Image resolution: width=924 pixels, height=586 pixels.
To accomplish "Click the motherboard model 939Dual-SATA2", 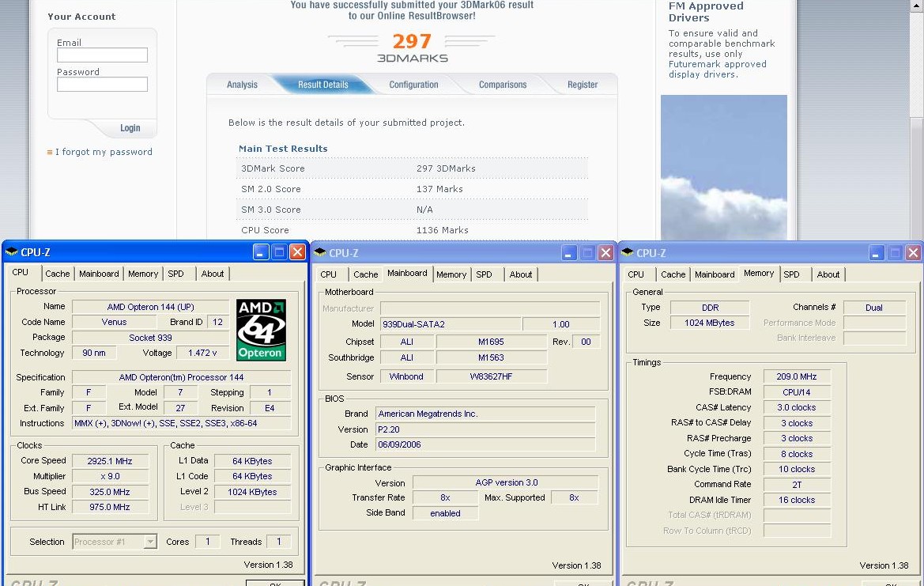I will 451,324.
